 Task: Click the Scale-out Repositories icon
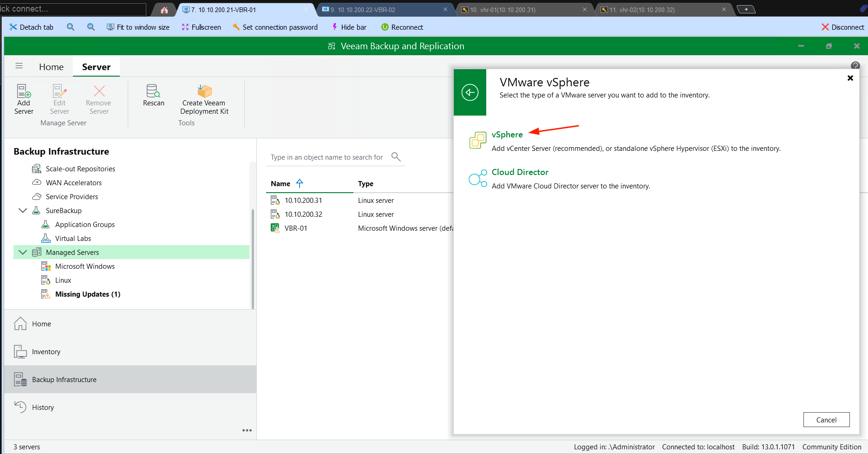[x=37, y=169]
